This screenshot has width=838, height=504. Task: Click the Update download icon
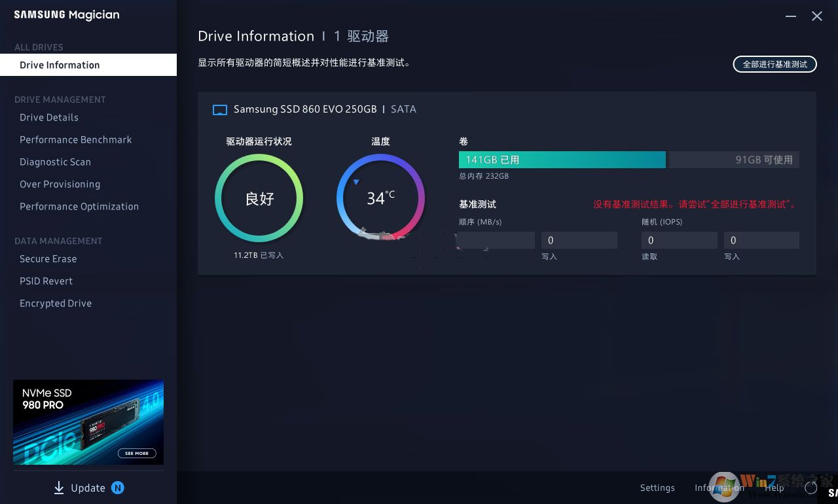pos(59,488)
